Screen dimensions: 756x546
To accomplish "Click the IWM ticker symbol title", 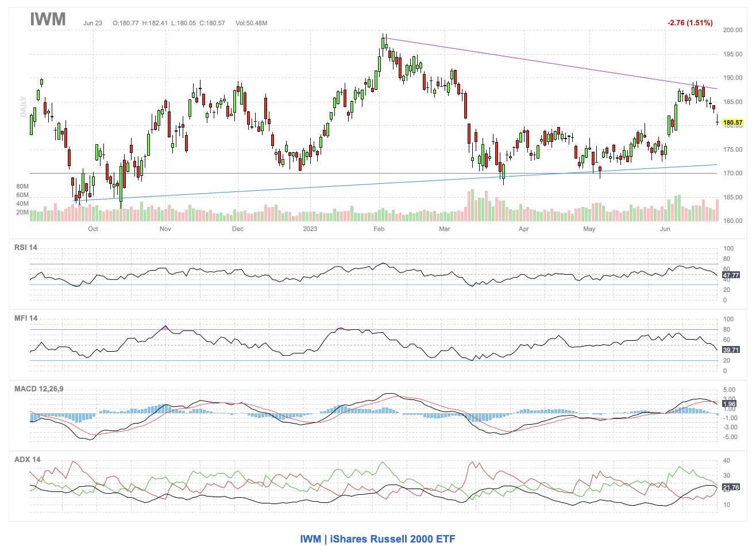I will click(x=48, y=19).
